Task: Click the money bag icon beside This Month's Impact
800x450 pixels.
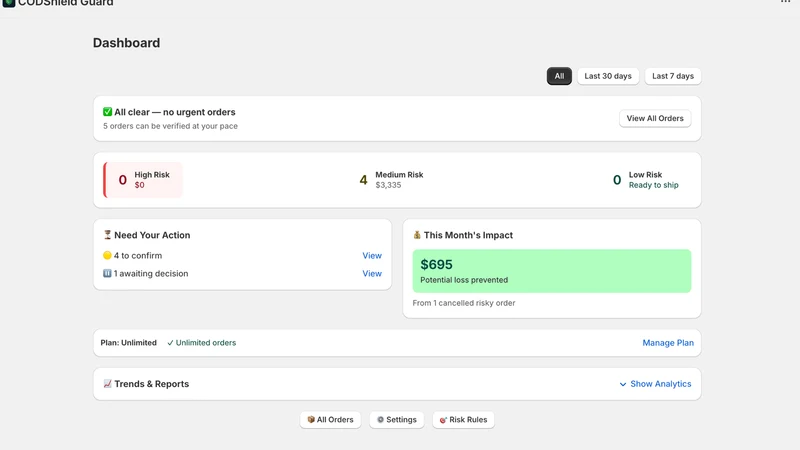Action: coord(417,235)
